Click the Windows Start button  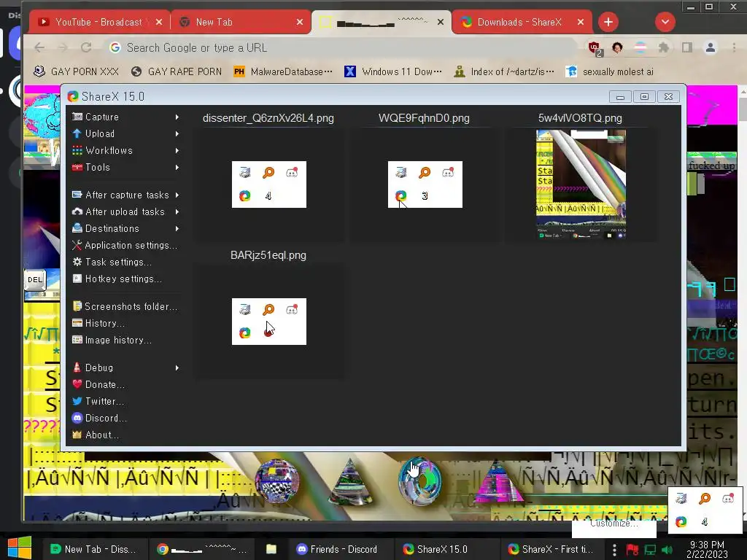click(20, 548)
